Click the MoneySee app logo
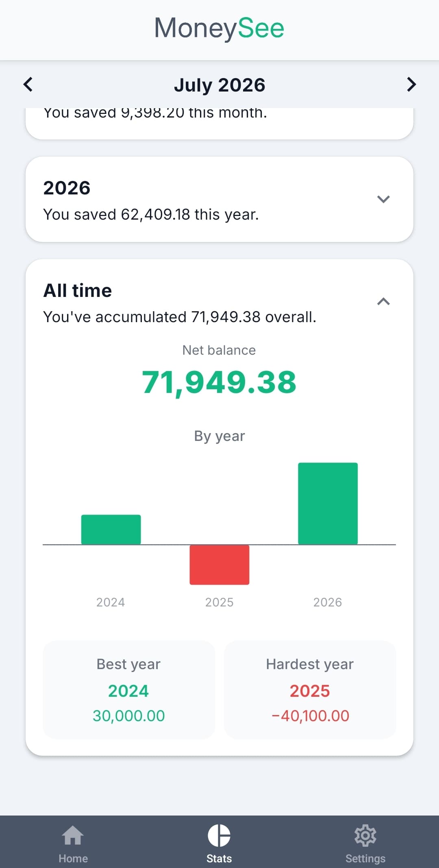This screenshot has height=868, width=439. pyautogui.click(x=219, y=28)
